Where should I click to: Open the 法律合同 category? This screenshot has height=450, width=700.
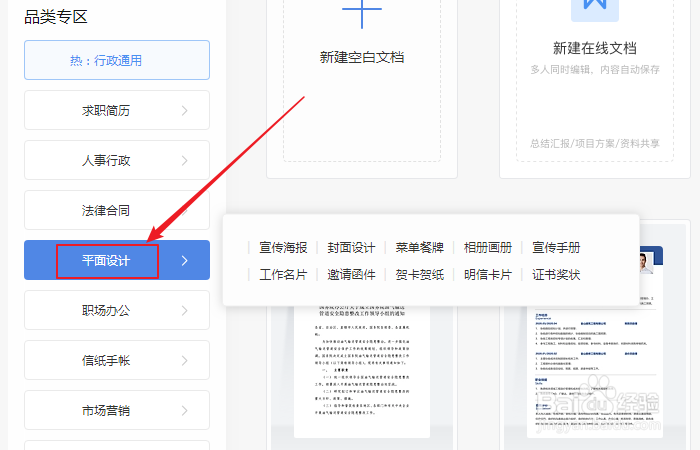point(117,210)
